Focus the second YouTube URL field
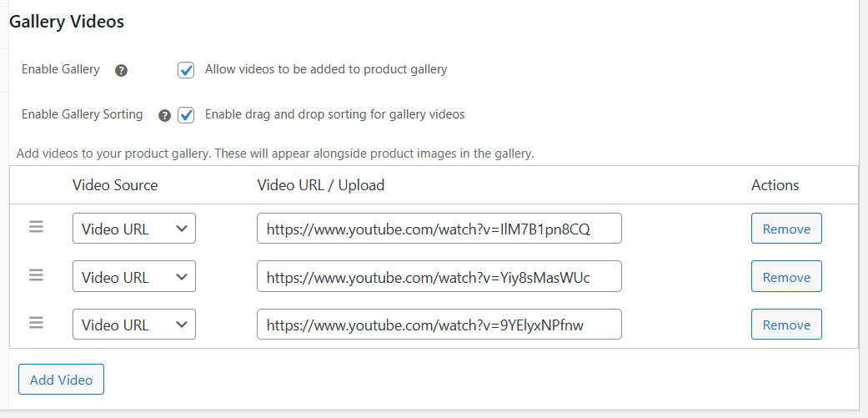 click(439, 277)
